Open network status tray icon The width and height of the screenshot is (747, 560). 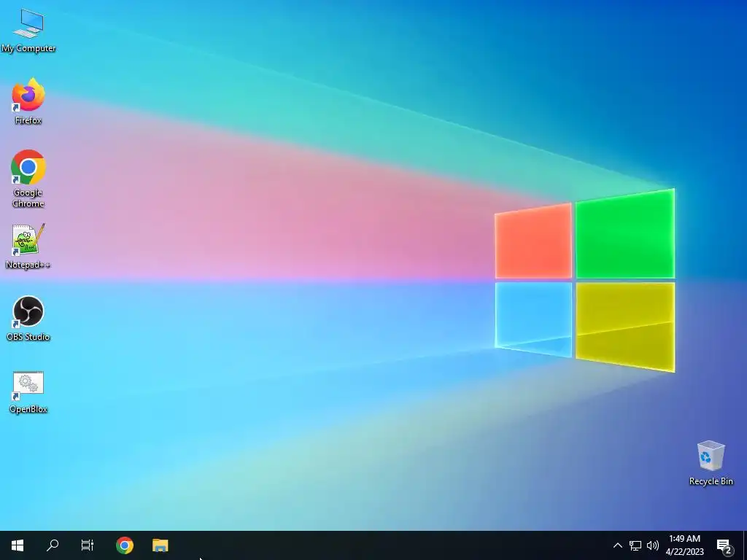[635, 545]
